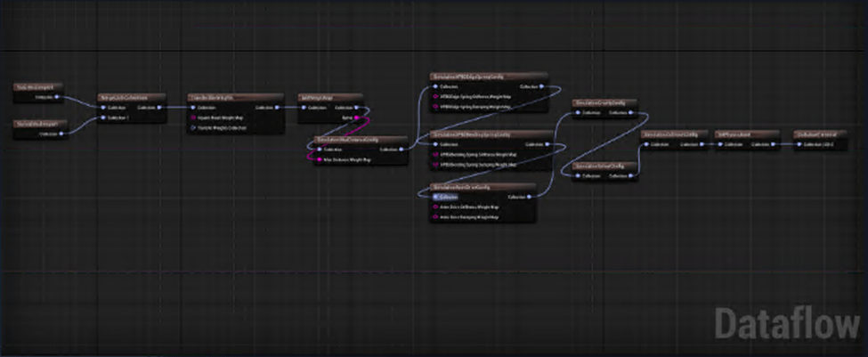The image size is (868, 357).
Task: Click XPBD Edge Spring Stiffness Weight Map pin
Action: pos(435,96)
